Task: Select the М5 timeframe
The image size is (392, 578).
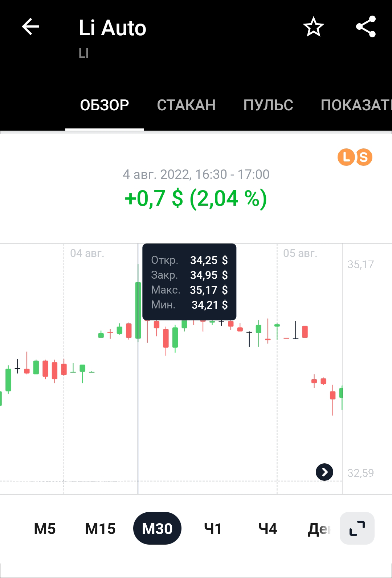Action: pyautogui.click(x=45, y=529)
